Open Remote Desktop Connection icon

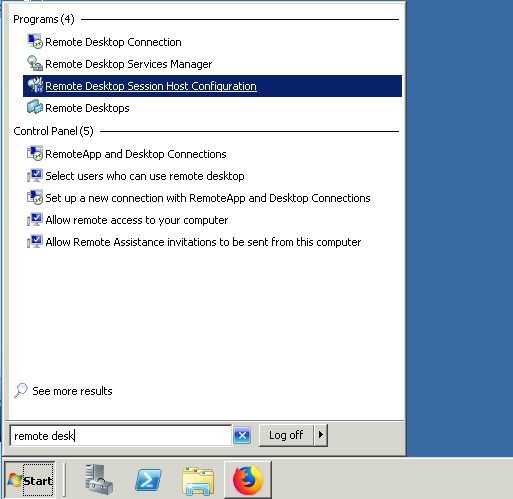click(35, 42)
